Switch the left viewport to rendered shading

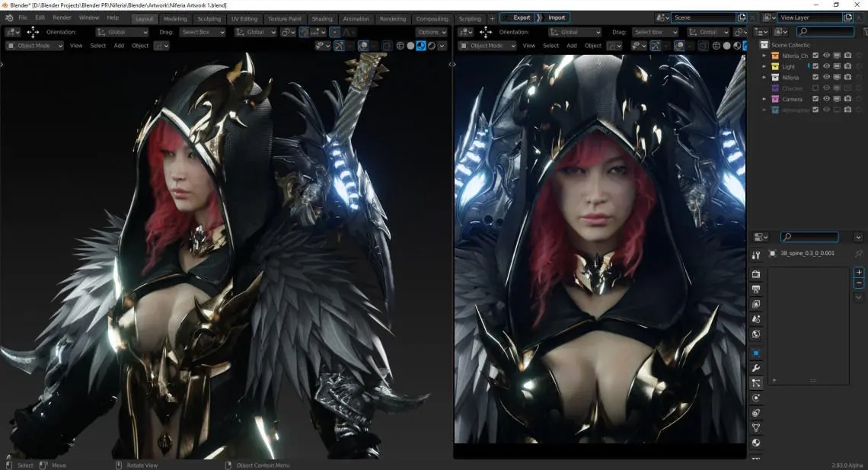[x=431, y=46]
